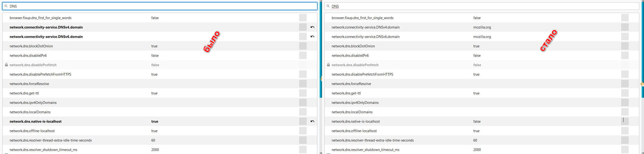This screenshot has height=154, width=644.
Task: Edit network.dns.forceResolve in right panel
Action: (x=625, y=84)
